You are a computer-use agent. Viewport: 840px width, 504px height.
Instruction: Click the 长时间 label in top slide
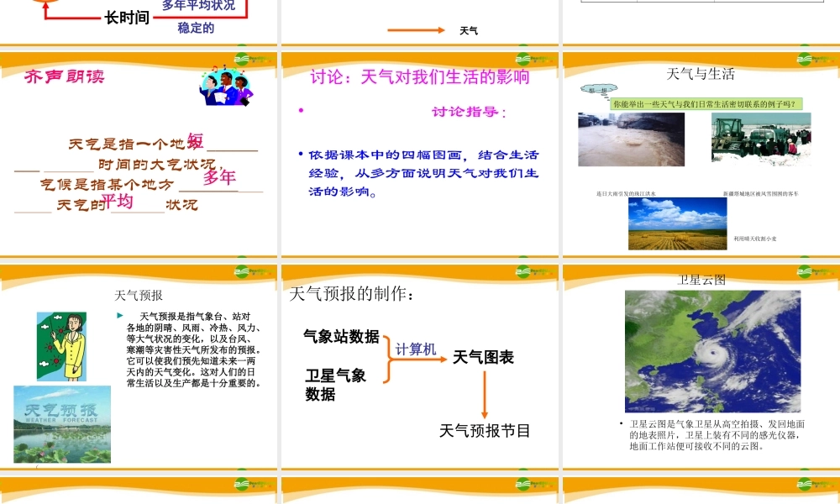127,18
